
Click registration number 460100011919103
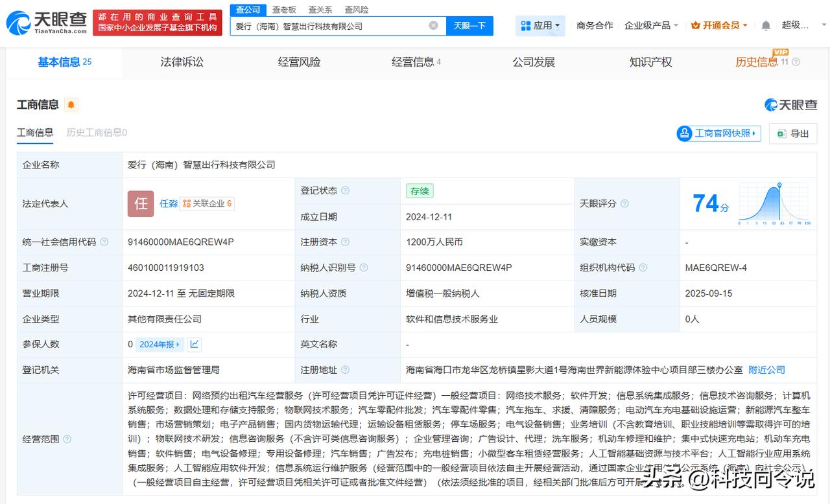166,268
